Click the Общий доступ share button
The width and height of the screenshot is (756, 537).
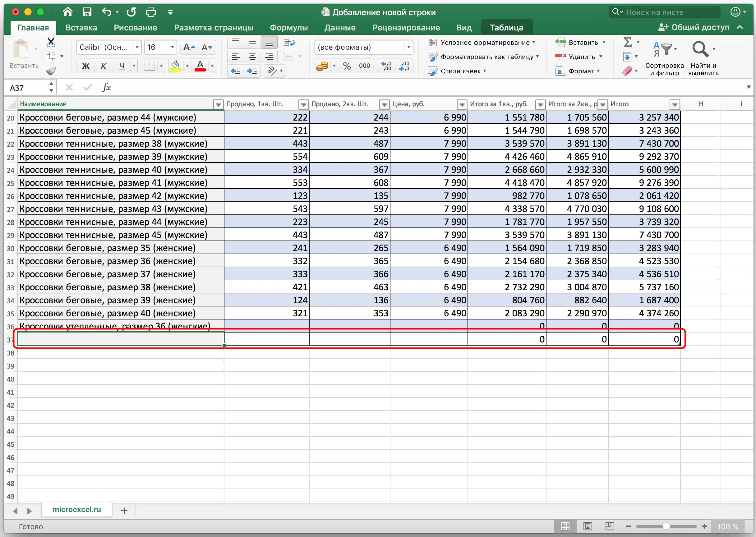pyautogui.click(x=694, y=27)
